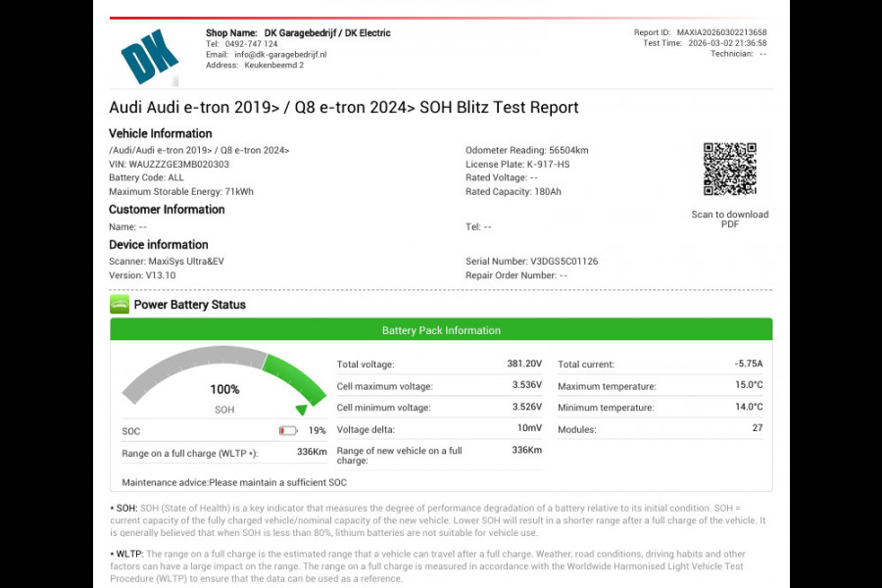The image size is (882, 588).
Task: Click the info@dk-garagebedrijf.nl email address
Action: (x=279, y=55)
